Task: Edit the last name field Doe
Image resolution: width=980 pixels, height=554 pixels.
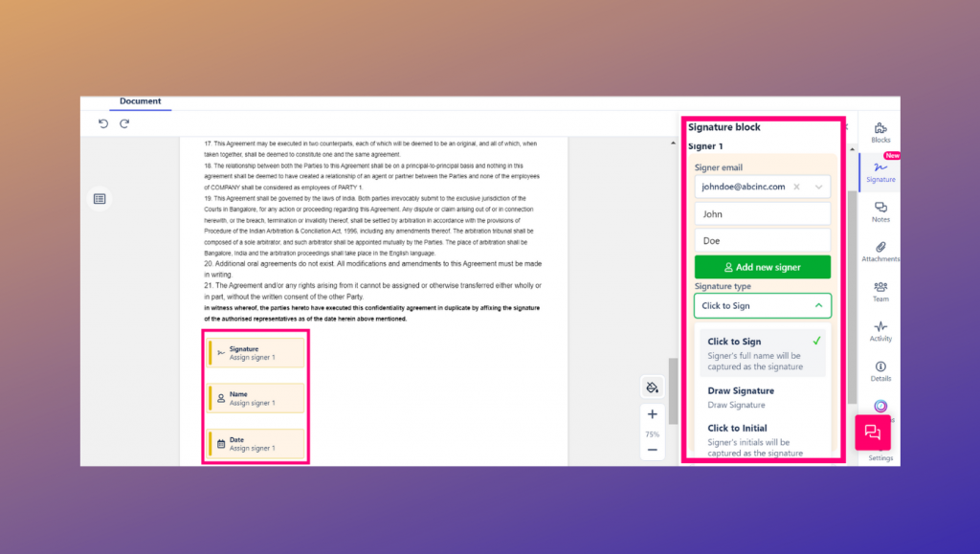Action: coord(763,240)
